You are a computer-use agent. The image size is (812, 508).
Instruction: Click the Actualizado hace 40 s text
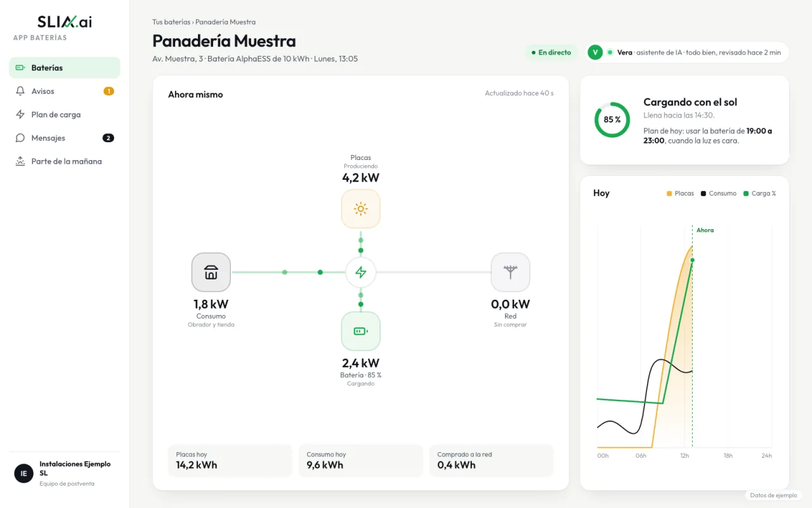[519, 93]
